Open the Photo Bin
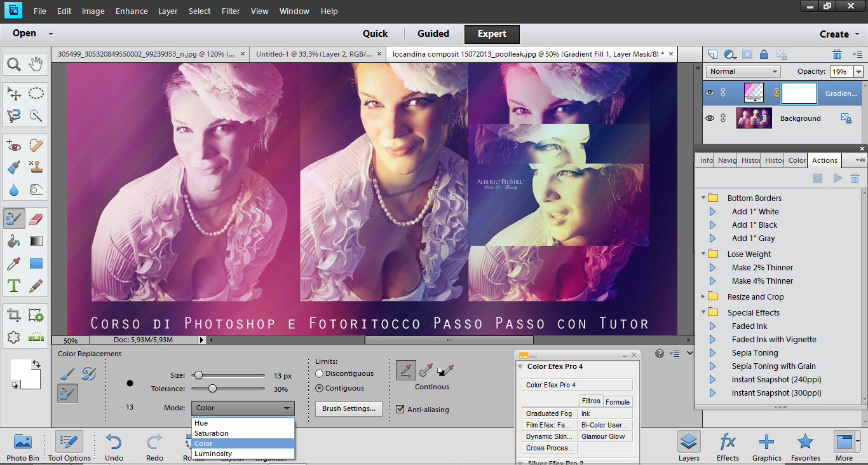The width and height of the screenshot is (868, 465). 23,447
